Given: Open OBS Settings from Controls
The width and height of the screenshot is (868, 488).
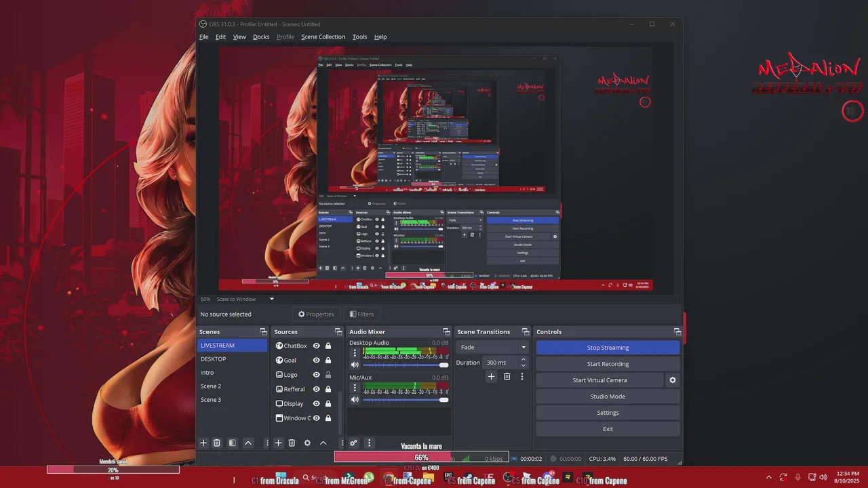Looking at the screenshot, I should tap(608, 413).
